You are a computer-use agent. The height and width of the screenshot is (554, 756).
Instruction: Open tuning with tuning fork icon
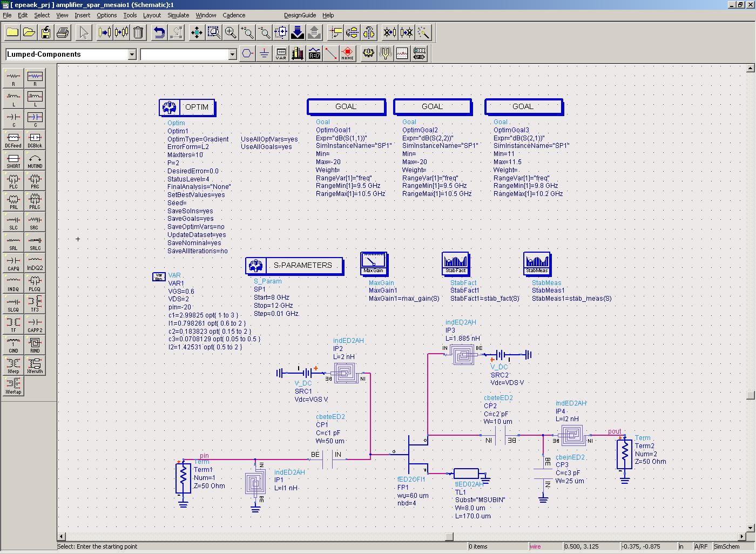point(386,53)
